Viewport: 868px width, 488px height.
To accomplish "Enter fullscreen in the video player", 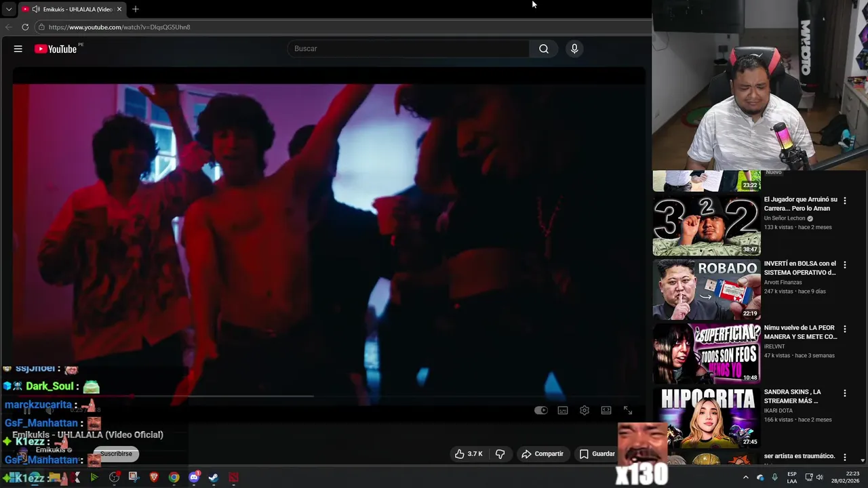I will point(628,410).
